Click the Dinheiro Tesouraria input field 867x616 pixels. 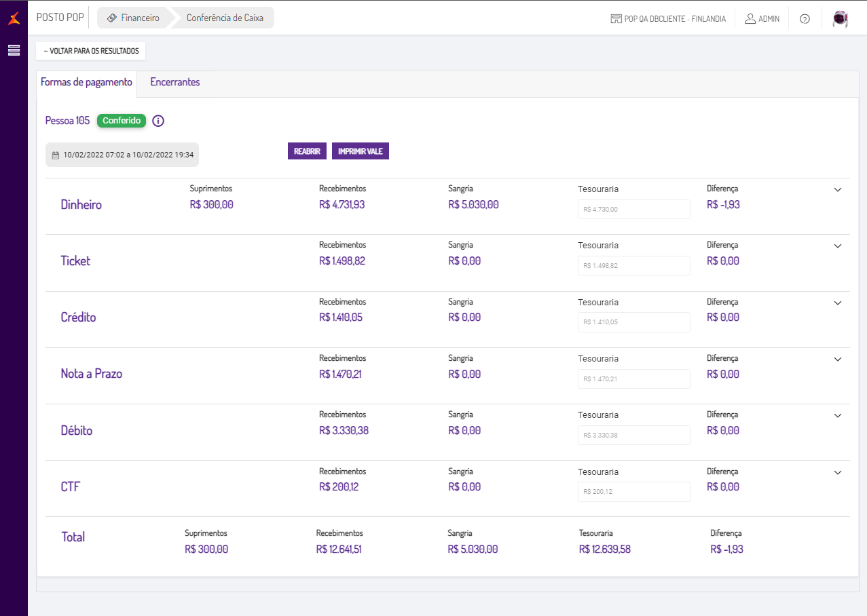tap(633, 210)
